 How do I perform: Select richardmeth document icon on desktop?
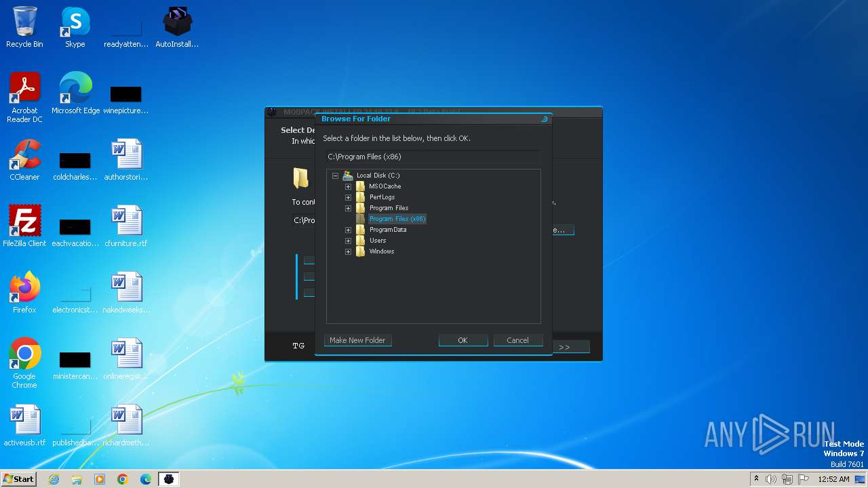(x=126, y=425)
